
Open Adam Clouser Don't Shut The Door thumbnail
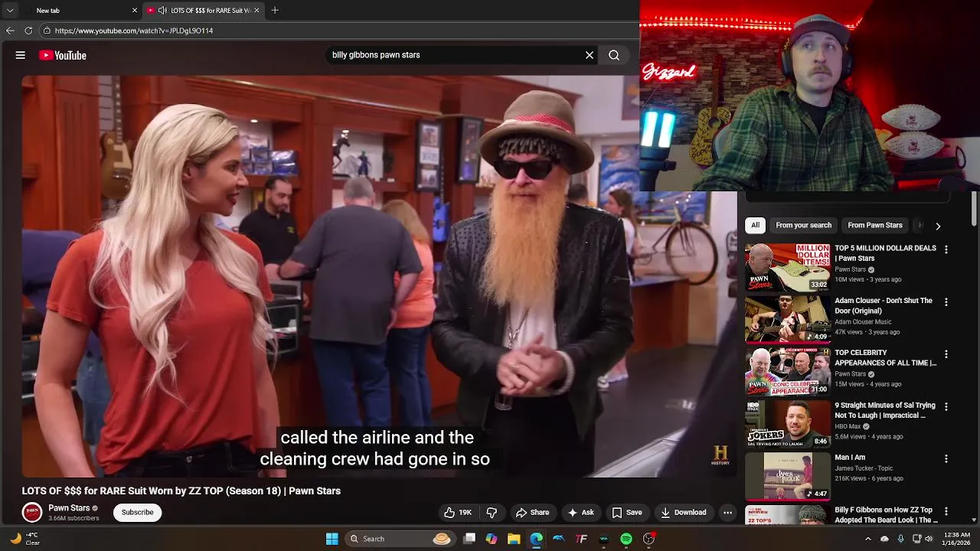(788, 319)
